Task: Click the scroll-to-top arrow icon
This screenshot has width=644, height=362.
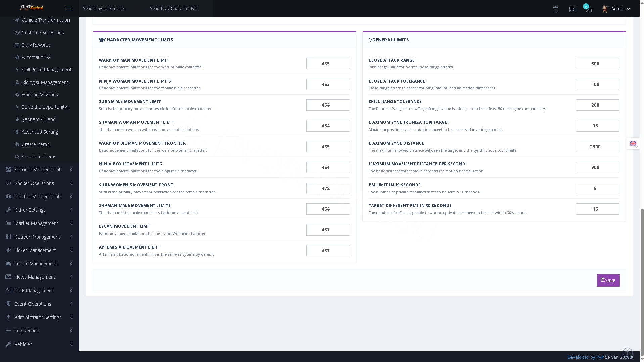Action: (x=627, y=352)
